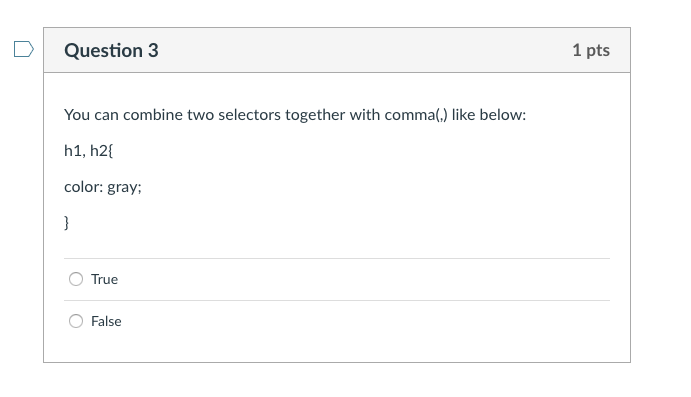Click the closing curly brace line

(67, 223)
